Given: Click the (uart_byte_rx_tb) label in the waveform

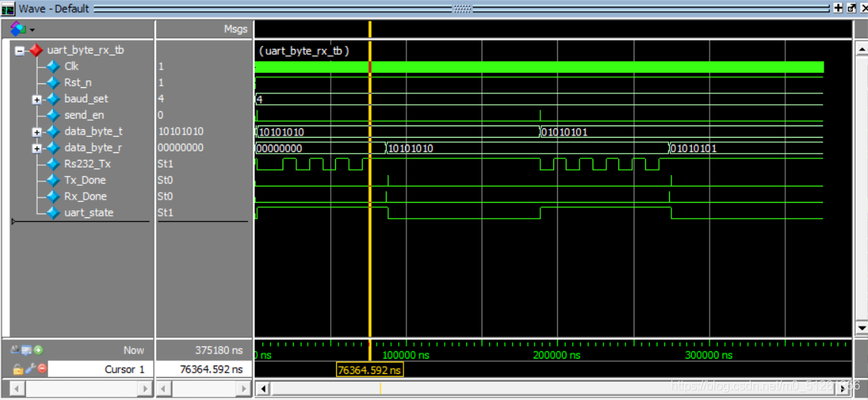Looking at the screenshot, I should pyautogui.click(x=304, y=51).
